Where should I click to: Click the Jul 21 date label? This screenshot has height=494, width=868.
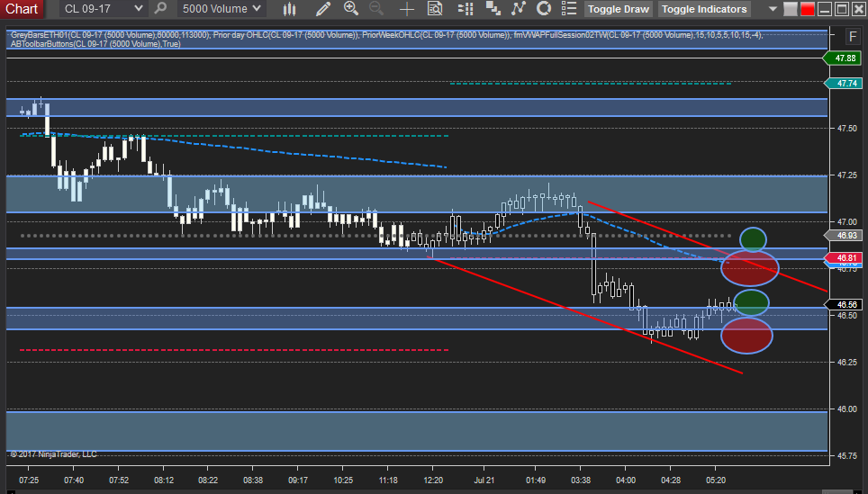484,481
